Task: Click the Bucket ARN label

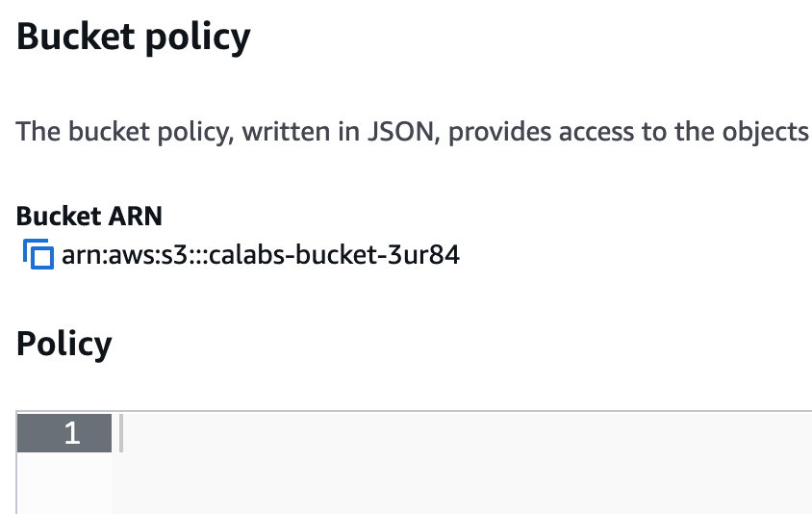Action: pyautogui.click(x=89, y=216)
